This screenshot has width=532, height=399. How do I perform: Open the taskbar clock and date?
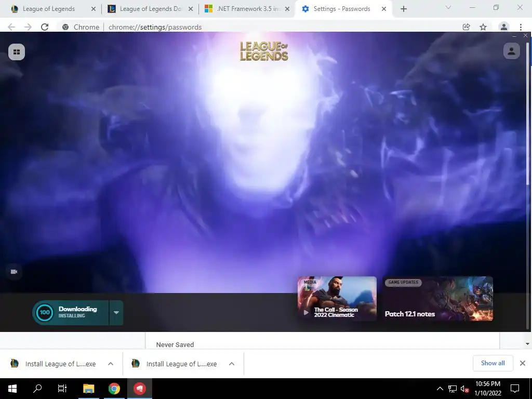tap(487, 389)
